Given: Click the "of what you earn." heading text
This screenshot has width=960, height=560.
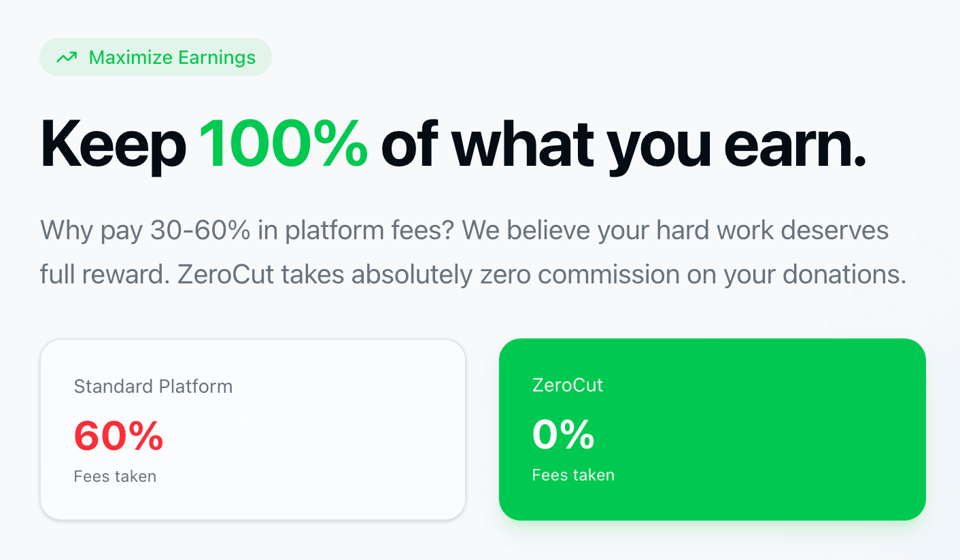Looking at the screenshot, I should click(x=623, y=145).
